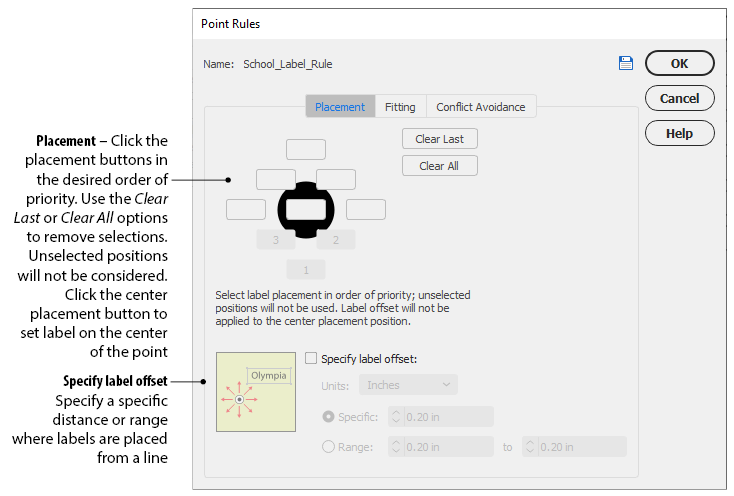
Task: Pick the empty far-left placement button
Action: (245, 210)
